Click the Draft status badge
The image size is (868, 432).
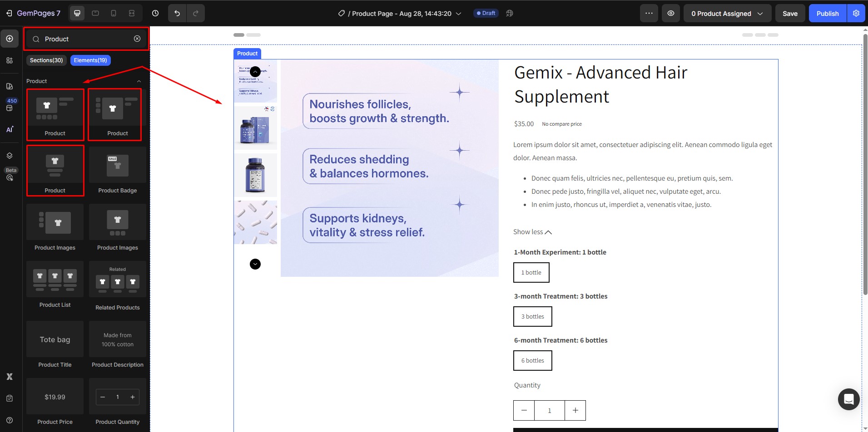pos(486,13)
